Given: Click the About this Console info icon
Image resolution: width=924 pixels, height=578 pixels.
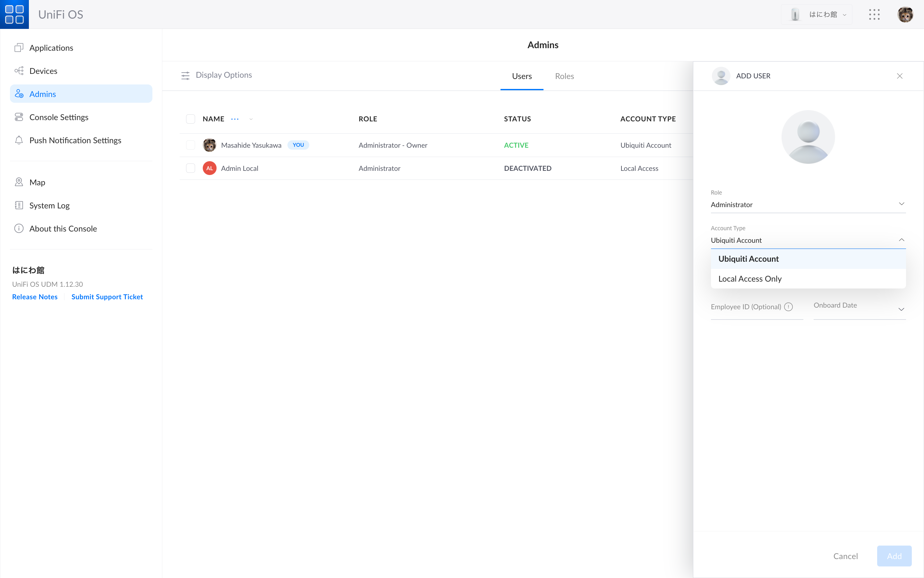Looking at the screenshot, I should point(19,229).
